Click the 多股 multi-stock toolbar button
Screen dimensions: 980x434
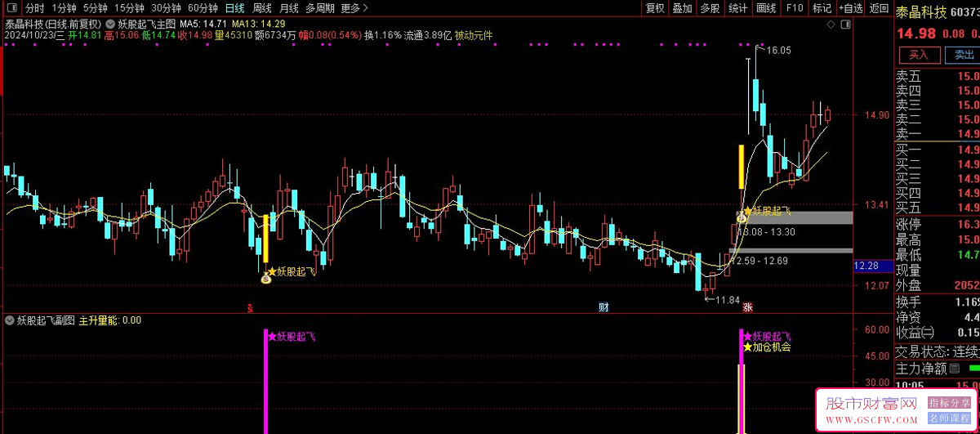tap(710, 8)
